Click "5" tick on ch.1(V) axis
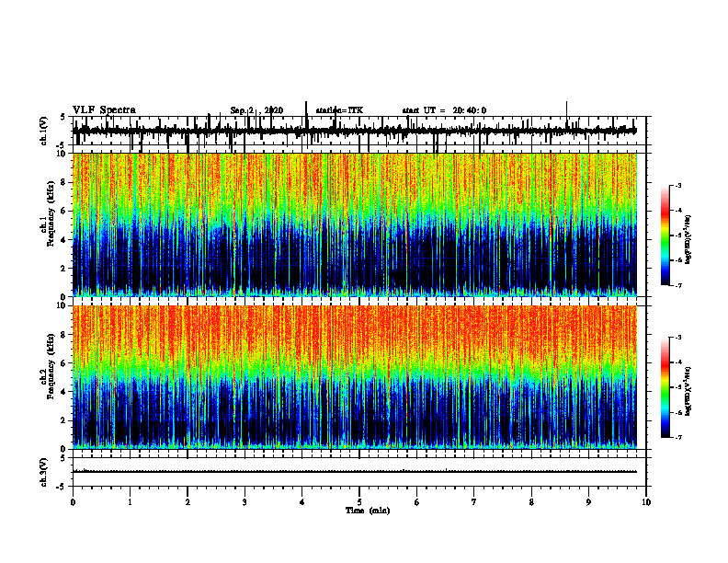This screenshot has width=728, height=563. coord(63,117)
